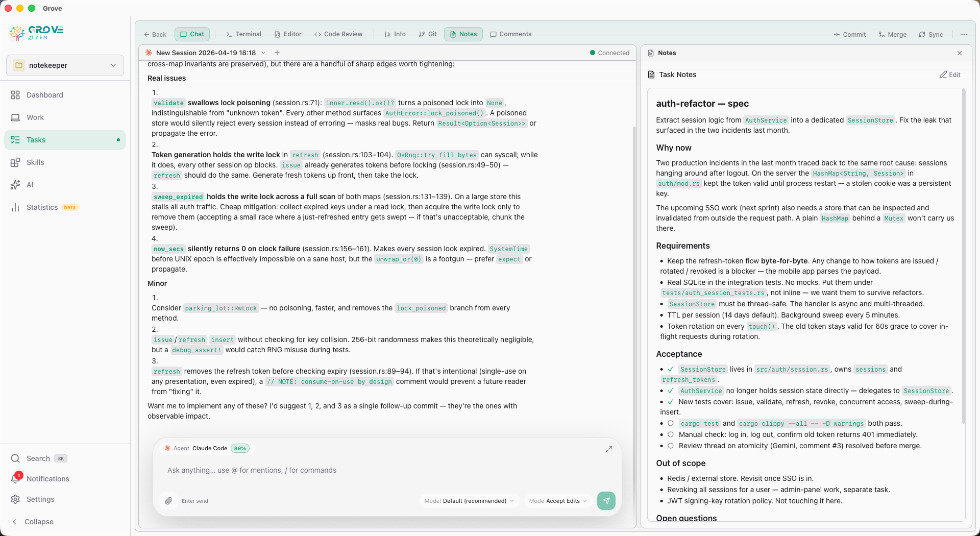Screen dimensions: 980x536
Task: Click the Merge button
Action: click(x=893, y=35)
